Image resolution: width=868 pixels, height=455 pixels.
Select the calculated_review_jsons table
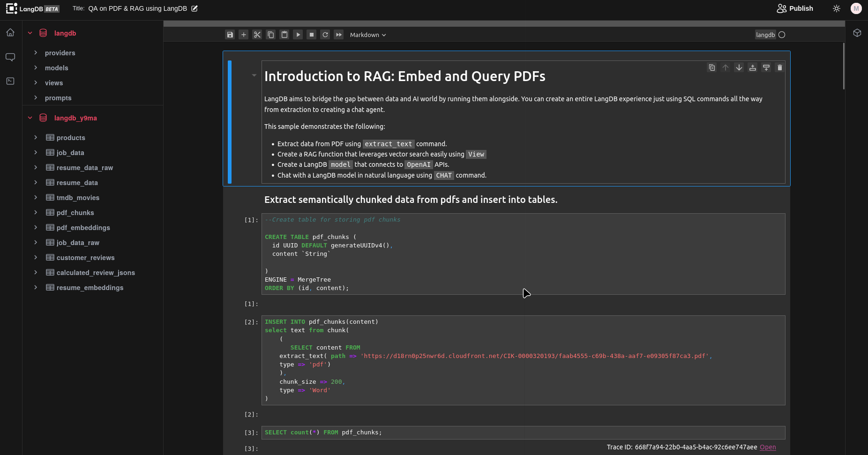(x=96, y=273)
